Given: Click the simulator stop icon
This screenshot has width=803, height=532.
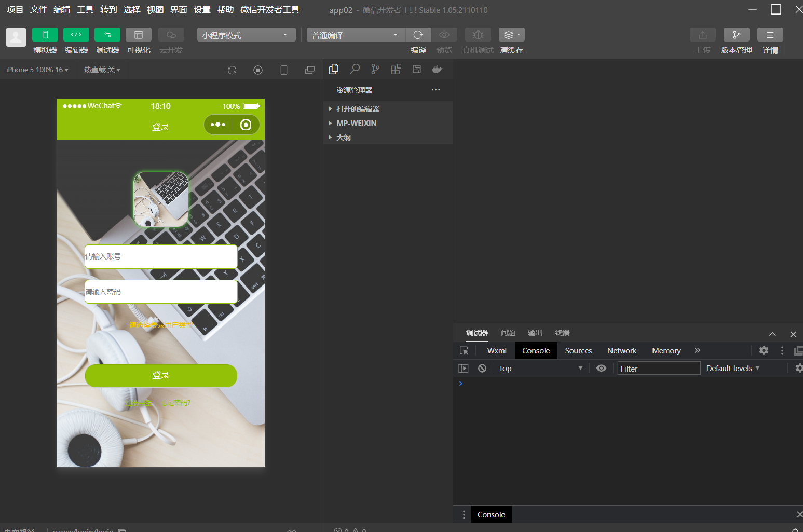Looking at the screenshot, I should 258,70.
